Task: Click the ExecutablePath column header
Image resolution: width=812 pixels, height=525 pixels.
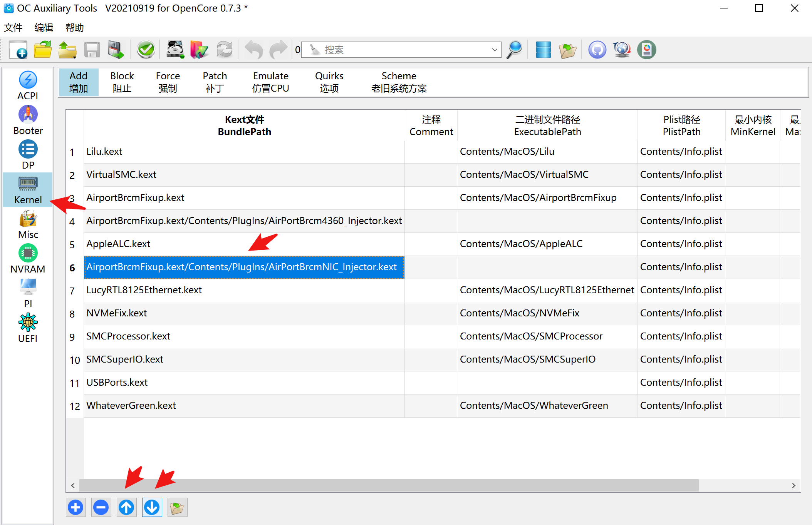Action: point(547,125)
